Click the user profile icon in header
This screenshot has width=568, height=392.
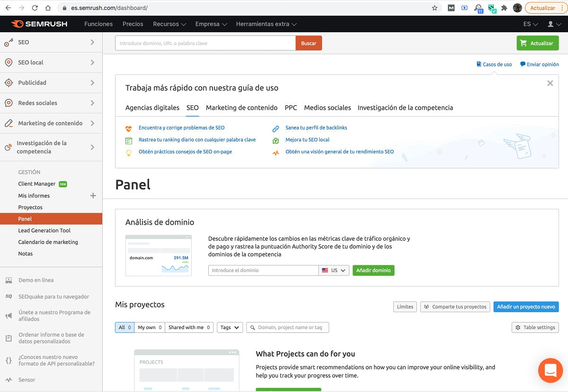(x=550, y=24)
